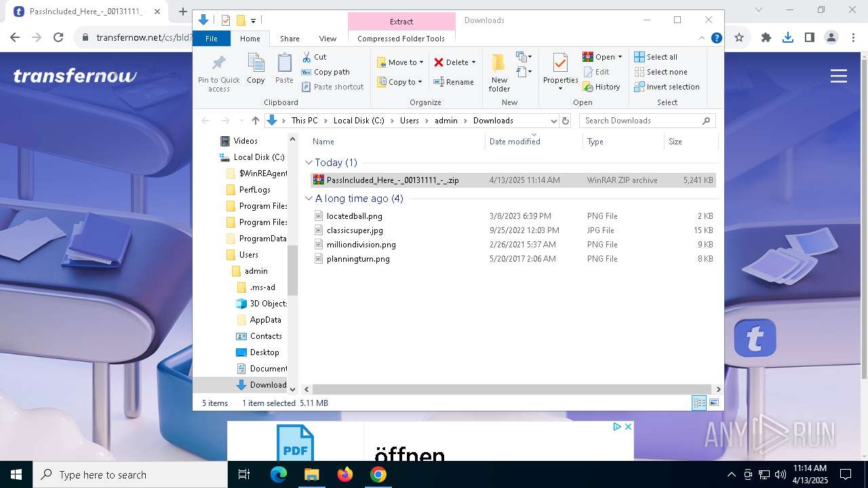This screenshot has width=868, height=488.
Task: Open Microsoft Edge from taskbar
Action: coord(279,474)
